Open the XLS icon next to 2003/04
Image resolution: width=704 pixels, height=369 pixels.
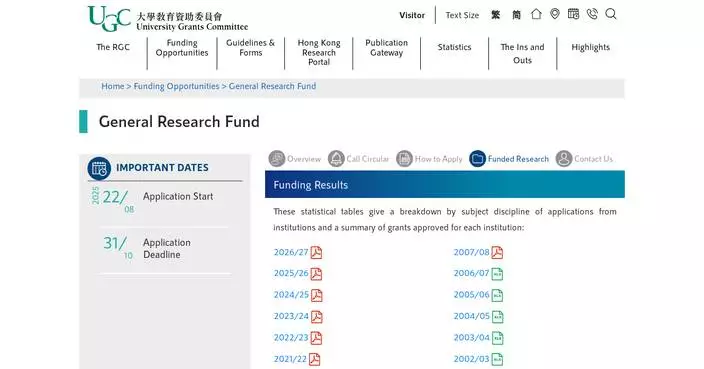tap(498, 338)
